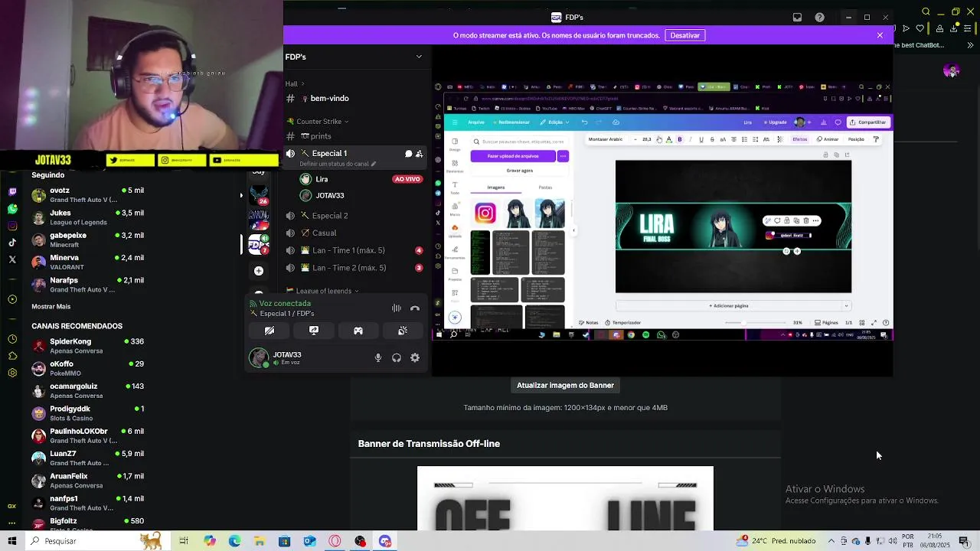Screen dimensions: 980x551
Task: Open the Prodigyddk recommended channel
Action: [x=87, y=413]
